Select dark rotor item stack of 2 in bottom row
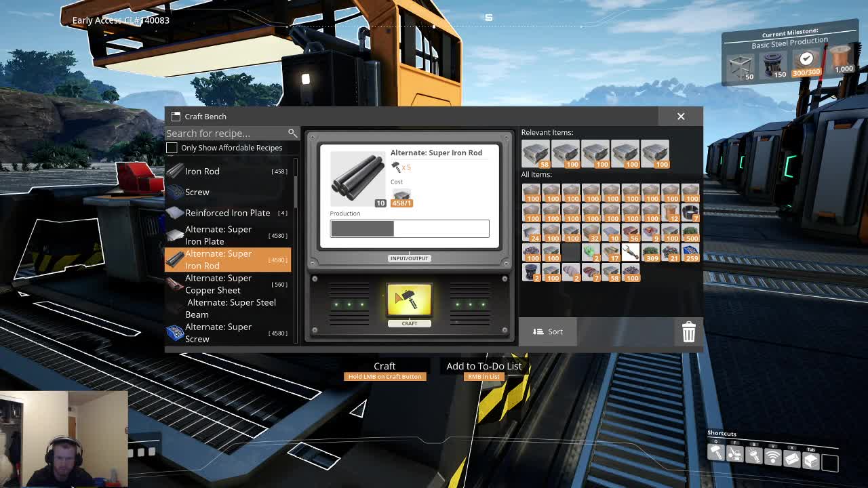This screenshot has width=868, height=488. 532,272
